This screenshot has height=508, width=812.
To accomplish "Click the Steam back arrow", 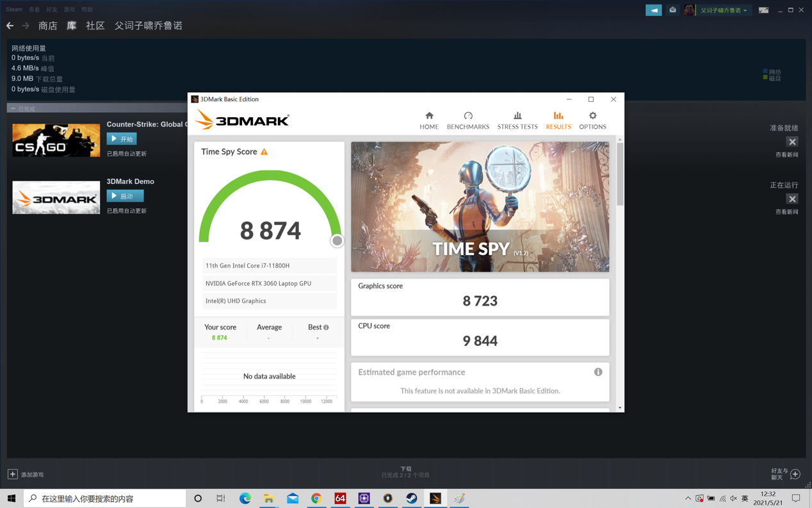I will click(10, 26).
